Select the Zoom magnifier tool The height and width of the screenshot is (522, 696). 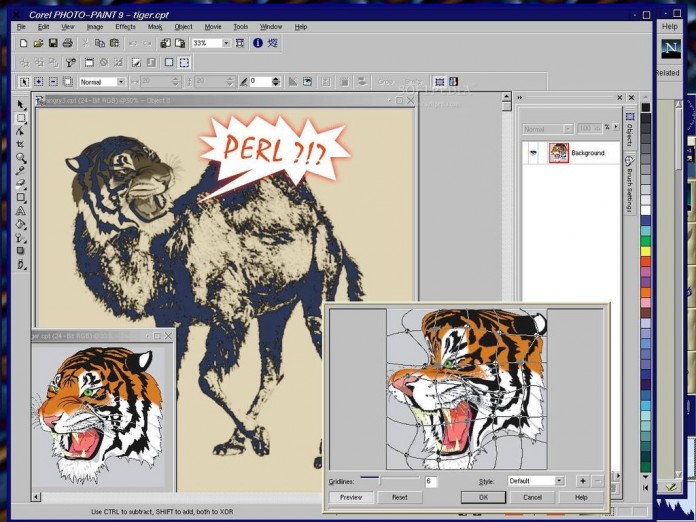[21, 158]
